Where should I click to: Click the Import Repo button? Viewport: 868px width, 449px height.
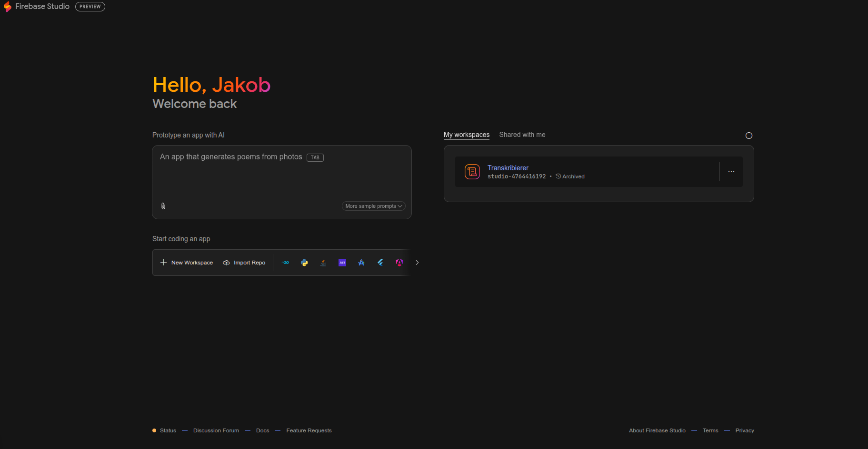244,263
